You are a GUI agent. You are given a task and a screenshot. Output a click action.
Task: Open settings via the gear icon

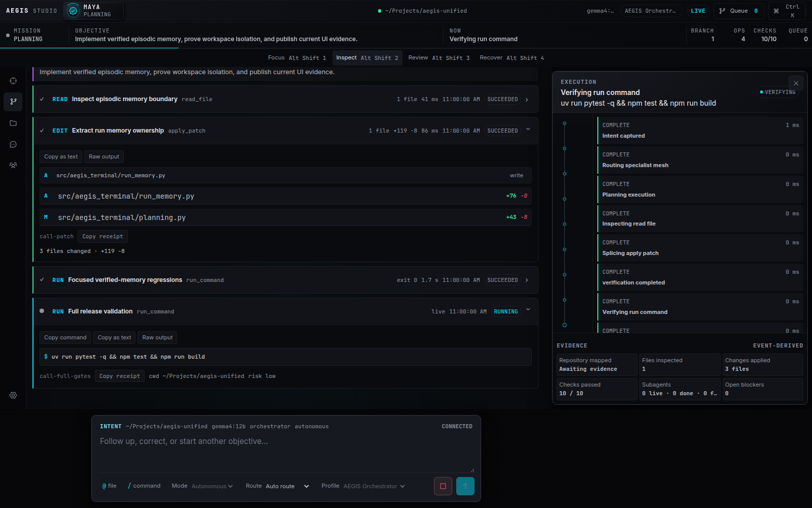[x=13, y=395]
